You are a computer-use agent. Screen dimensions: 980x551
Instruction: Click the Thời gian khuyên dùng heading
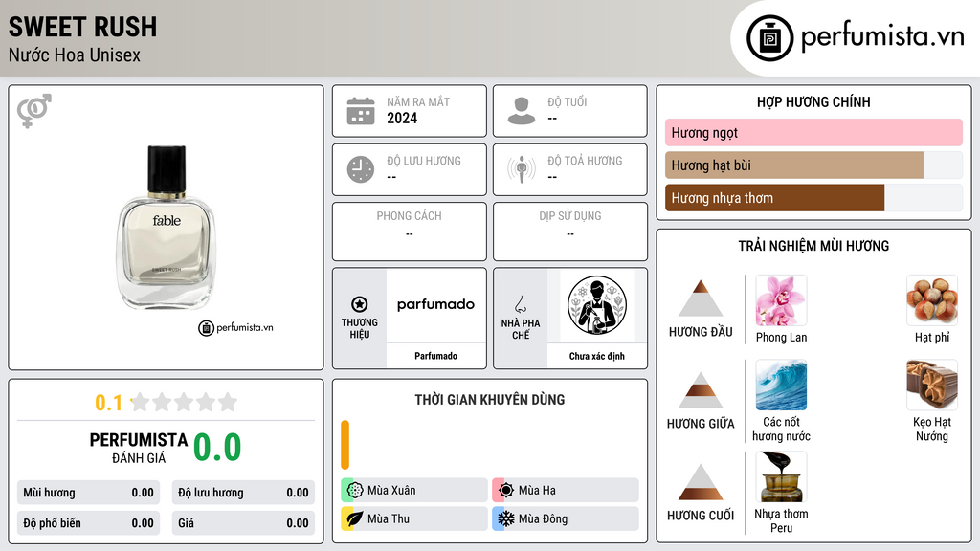click(490, 400)
